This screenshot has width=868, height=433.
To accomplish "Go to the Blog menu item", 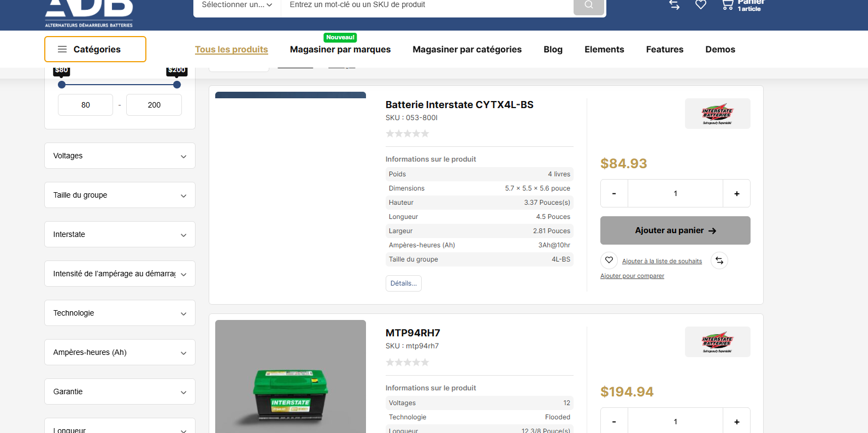I will point(553,49).
